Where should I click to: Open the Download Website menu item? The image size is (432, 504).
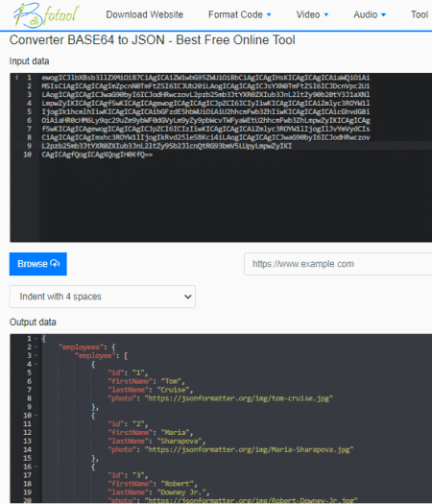point(145,14)
